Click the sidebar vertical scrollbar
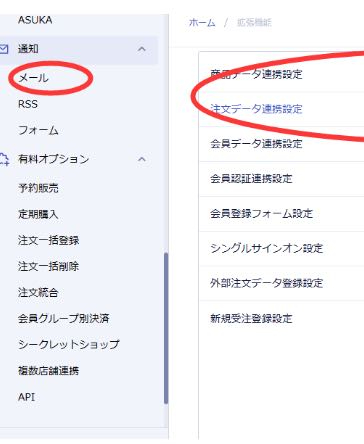 [x=166, y=328]
